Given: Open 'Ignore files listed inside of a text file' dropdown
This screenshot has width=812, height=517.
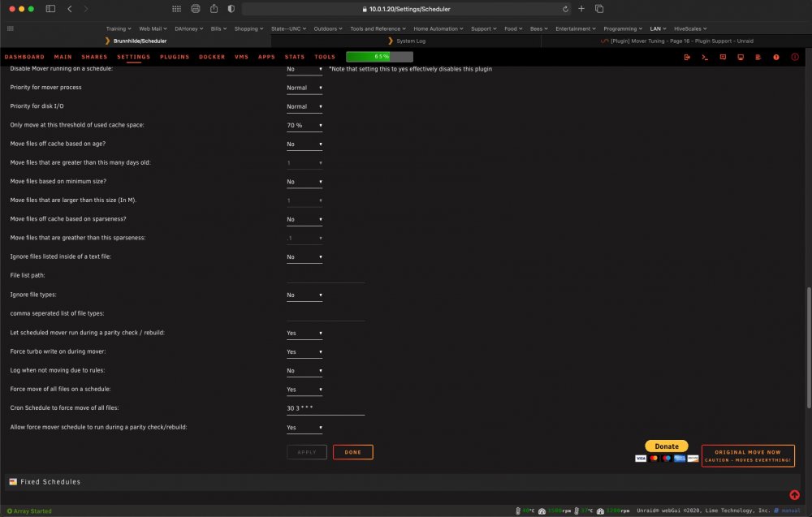Looking at the screenshot, I should 304,257.
